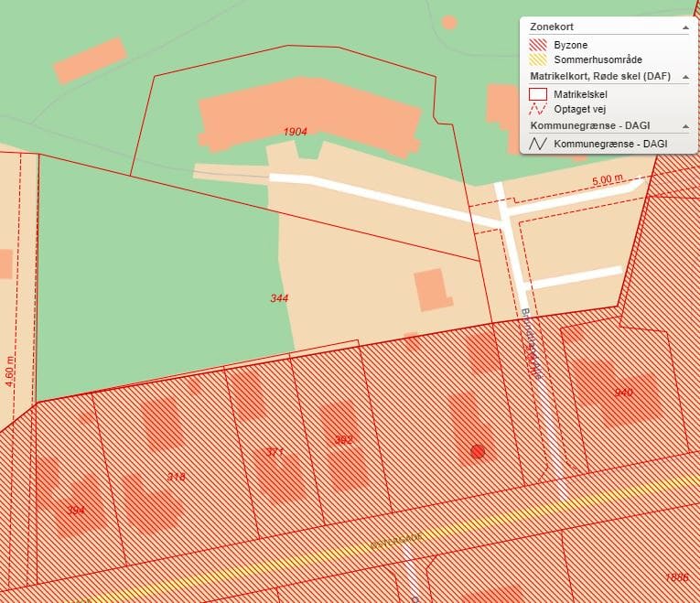
Task: Collapse the Zonekort legend section arrow
Action: pos(684,28)
